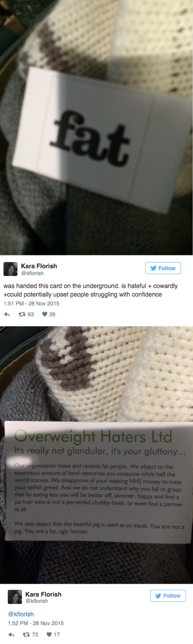View the 'fat' card photo
The image size is (193, 644).
click(96, 127)
